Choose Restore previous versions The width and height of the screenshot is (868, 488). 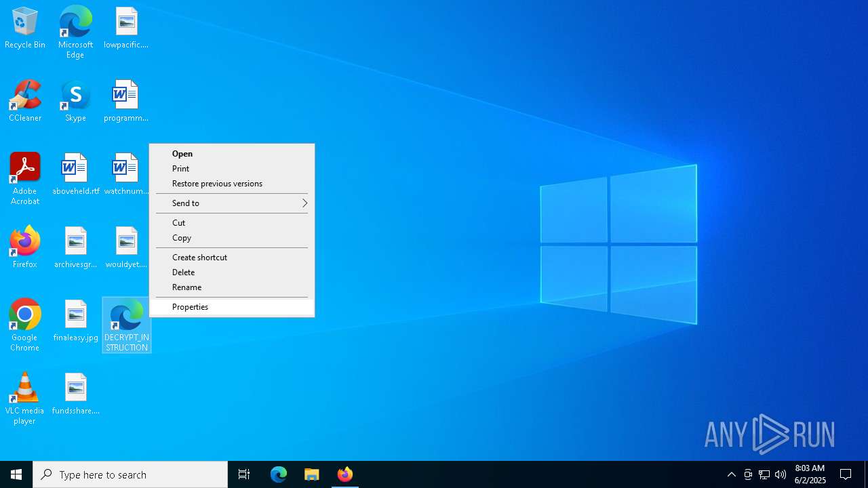tap(232, 184)
